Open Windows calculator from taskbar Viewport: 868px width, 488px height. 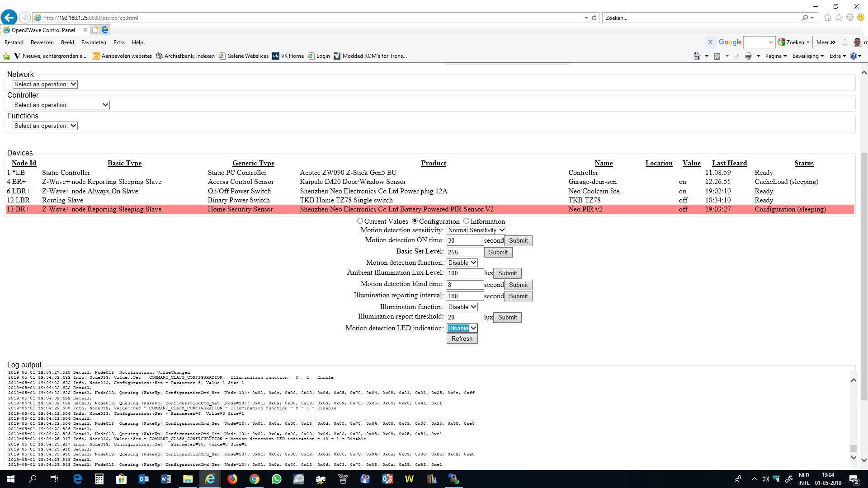(x=99, y=479)
